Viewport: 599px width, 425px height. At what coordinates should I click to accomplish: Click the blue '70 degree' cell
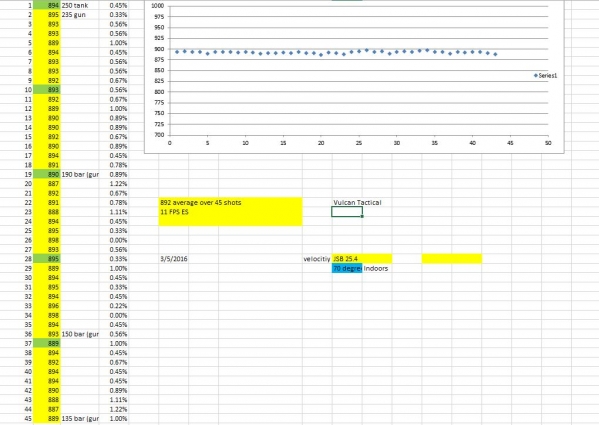tap(347, 268)
